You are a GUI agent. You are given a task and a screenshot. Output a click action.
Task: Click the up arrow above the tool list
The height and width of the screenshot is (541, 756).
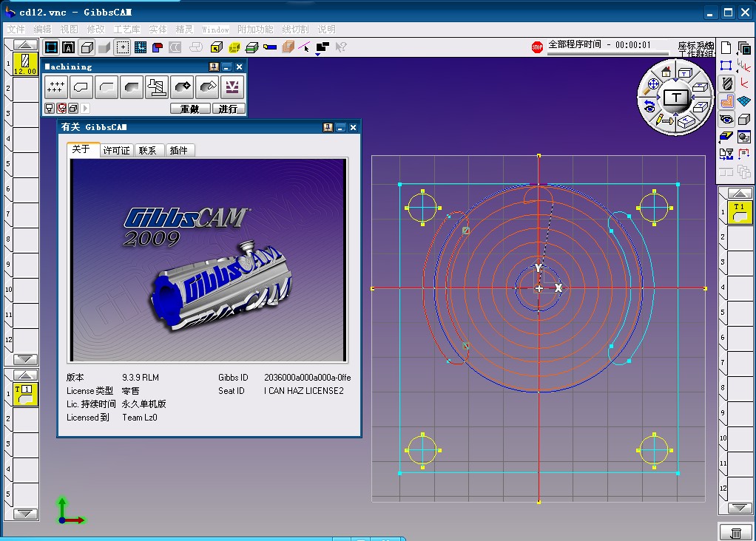(x=26, y=45)
